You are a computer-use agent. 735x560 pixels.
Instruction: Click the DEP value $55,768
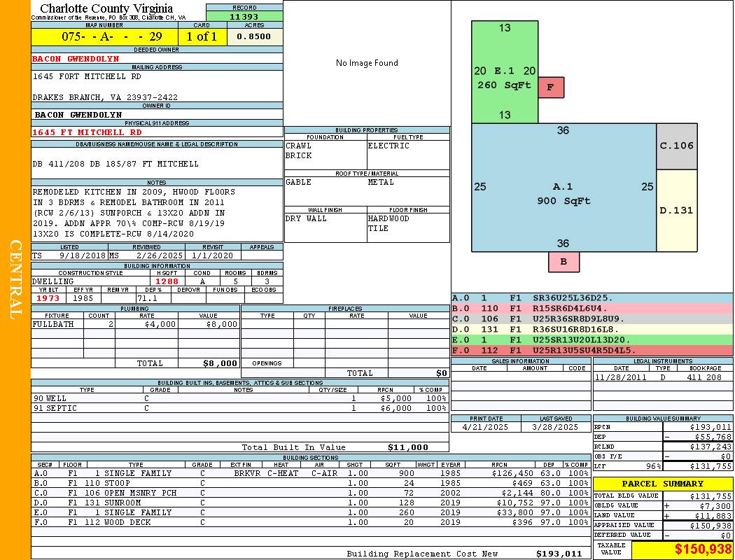click(713, 437)
